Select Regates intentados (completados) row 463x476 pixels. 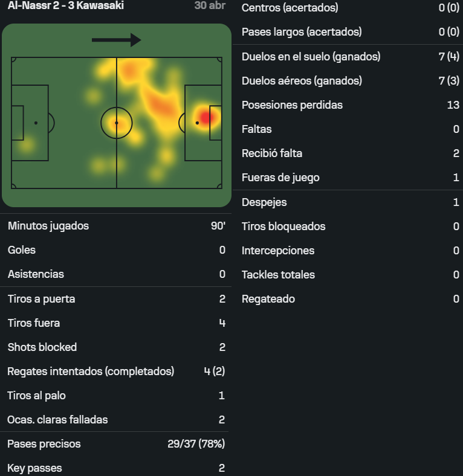click(117, 371)
